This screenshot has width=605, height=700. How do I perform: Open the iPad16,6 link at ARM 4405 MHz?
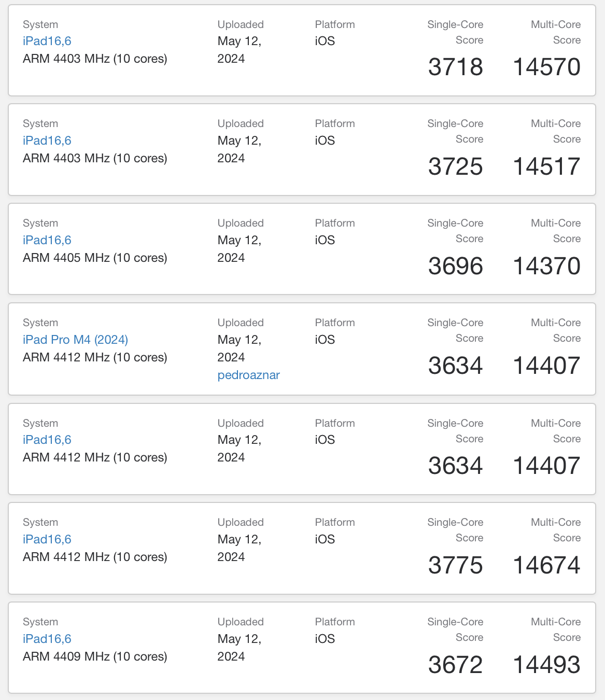pyautogui.click(x=47, y=240)
